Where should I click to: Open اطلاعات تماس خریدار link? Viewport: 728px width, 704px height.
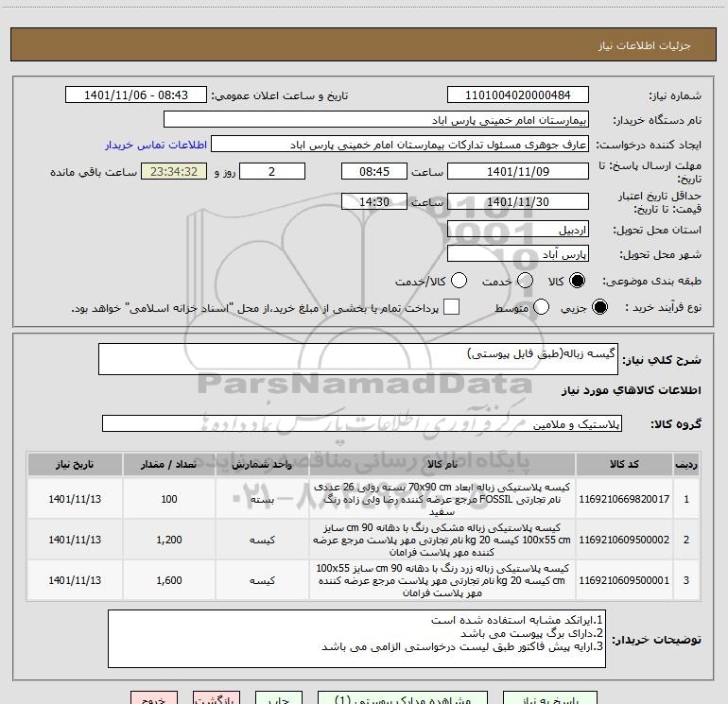[156, 145]
